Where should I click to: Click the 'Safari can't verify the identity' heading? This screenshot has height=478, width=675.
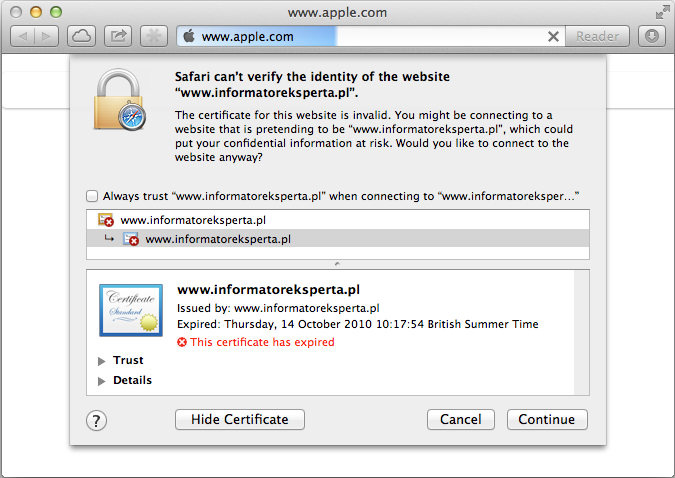[x=312, y=84]
